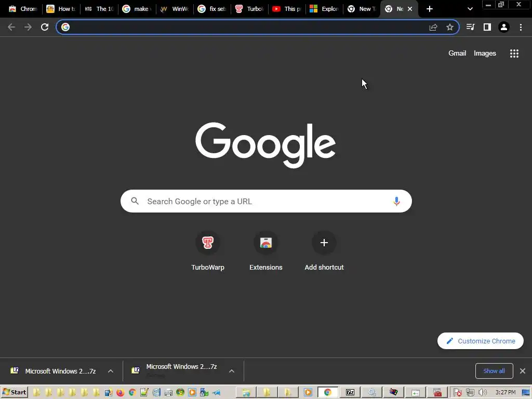
Task: Click the volume speaker in system tray
Action: click(x=482, y=393)
